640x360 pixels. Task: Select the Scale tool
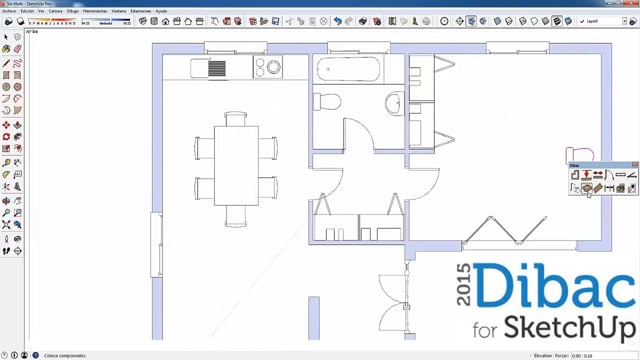(x=6, y=149)
